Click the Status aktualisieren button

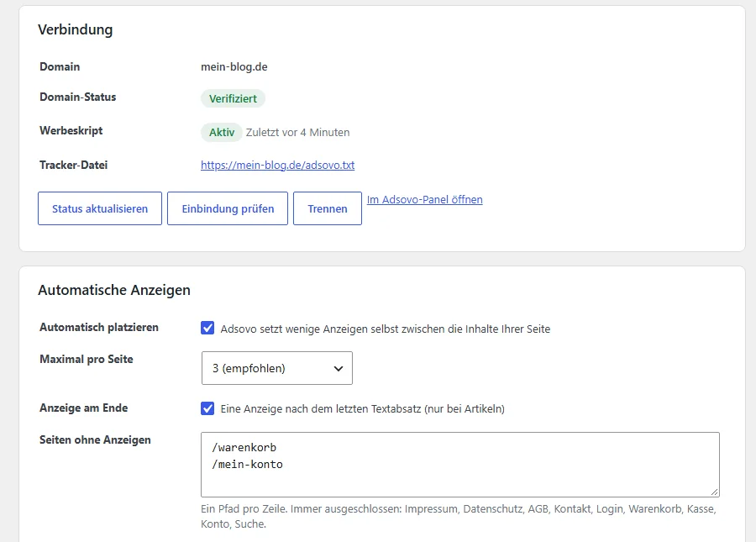point(100,208)
